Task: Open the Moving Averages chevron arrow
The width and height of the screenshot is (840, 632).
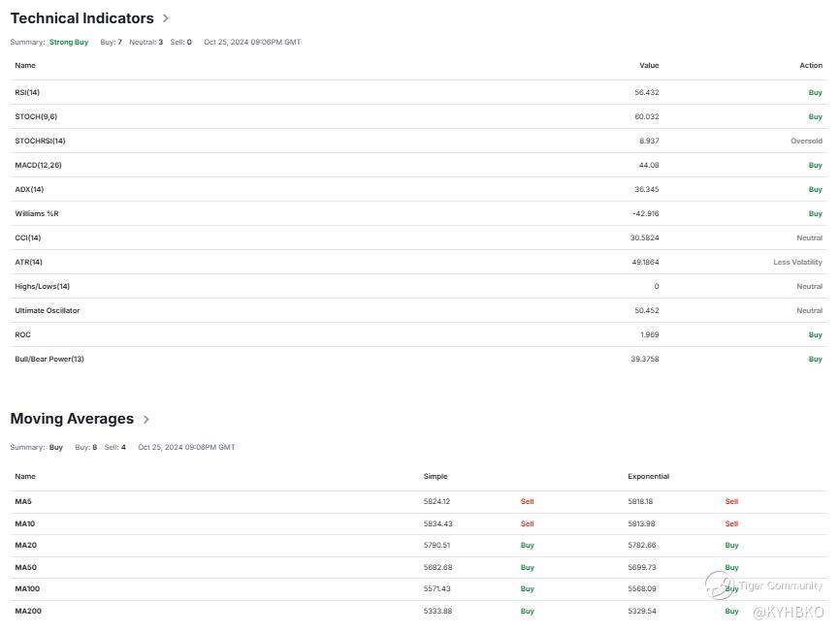Action: (146, 419)
